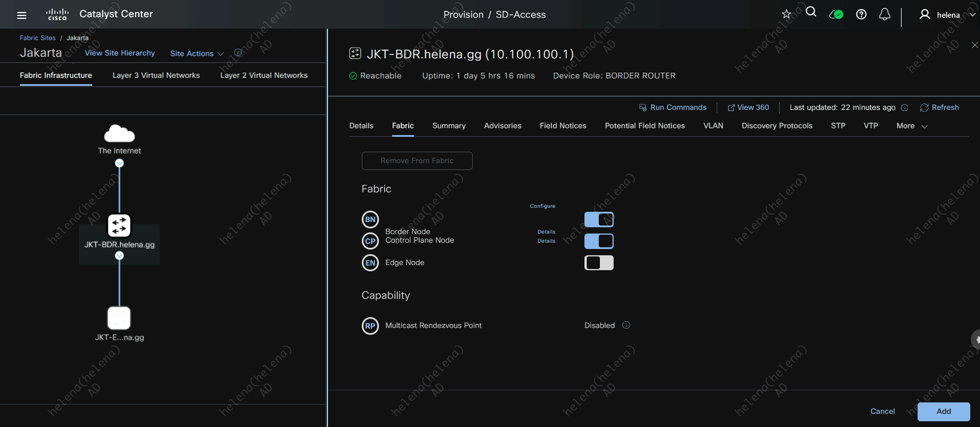Image resolution: width=980 pixels, height=427 pixels.
Task: Open the global search icon
Action: click(x=811, y=12)
